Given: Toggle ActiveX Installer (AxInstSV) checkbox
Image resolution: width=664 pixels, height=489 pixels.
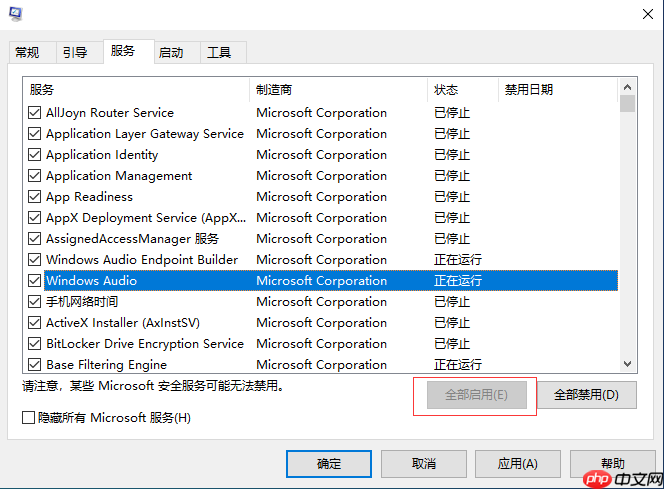Looking at the screenshot, I should (x=34, y=323).
